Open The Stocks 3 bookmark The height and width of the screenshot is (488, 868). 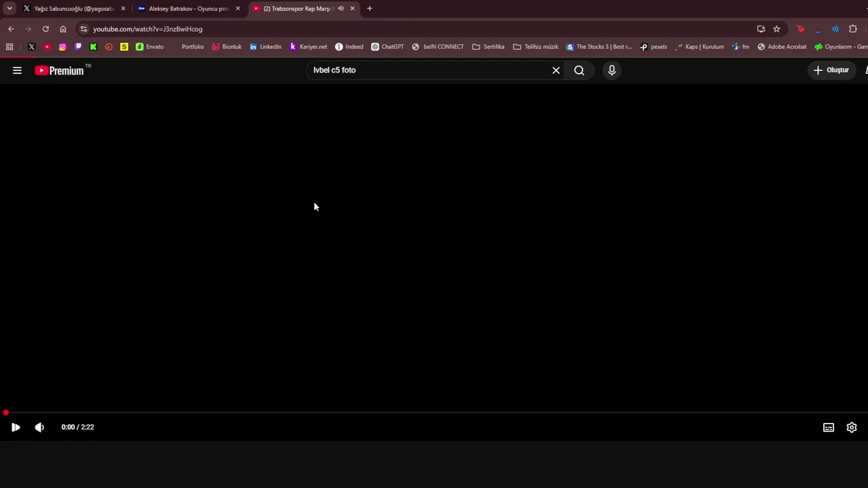click(599, 47)
